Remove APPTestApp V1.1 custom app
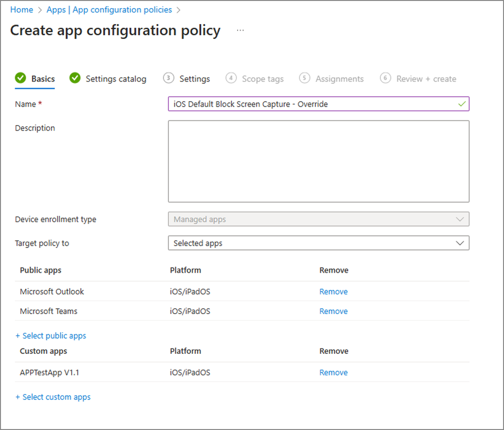504x430 pixels. coord(333,373)
